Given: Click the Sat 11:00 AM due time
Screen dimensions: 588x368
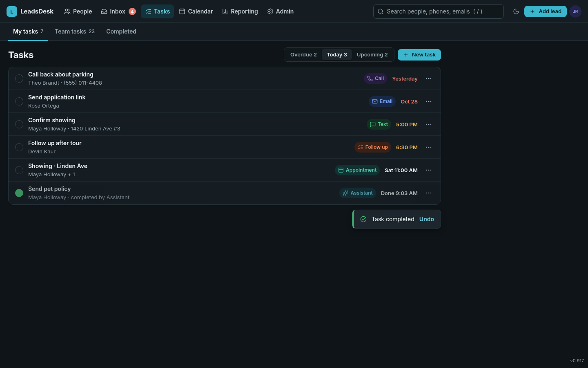Looking at the screenshot, I should (x=401, y=170).
